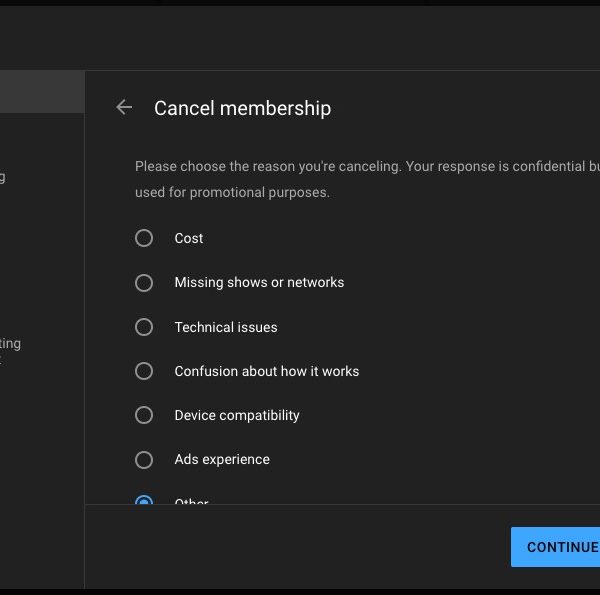Choose the Ads experience radio button

[x=144, y=459]
